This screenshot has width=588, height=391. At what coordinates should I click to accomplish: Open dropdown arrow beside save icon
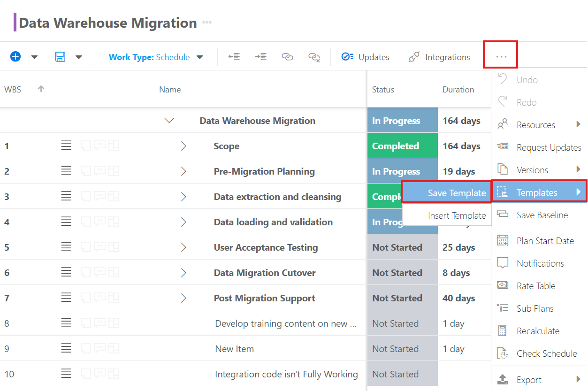(79, 57)
